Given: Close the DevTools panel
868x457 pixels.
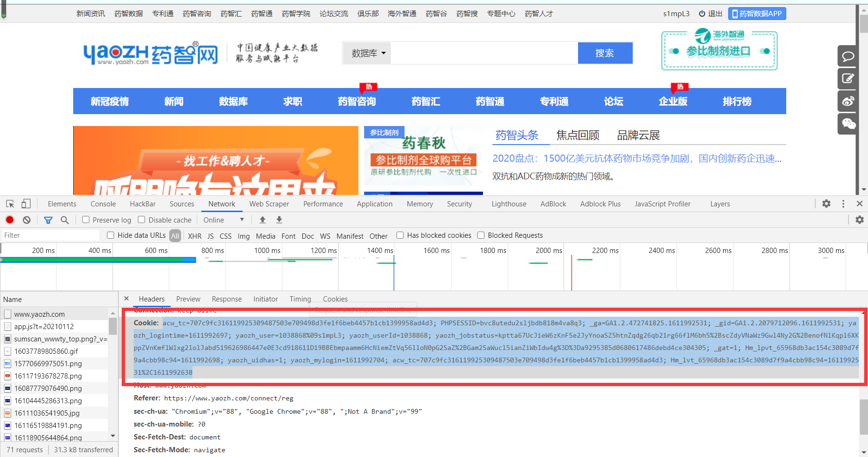Looking at the screenshot, I should tap(859, 204).
